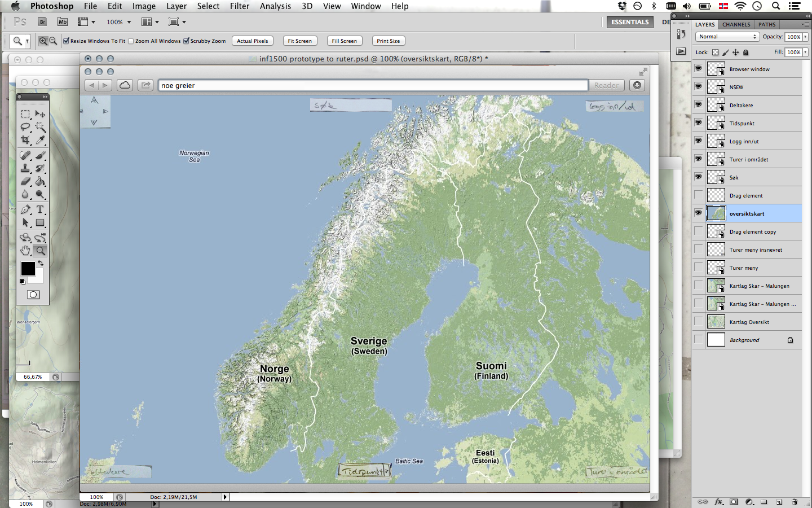The image size is (812, 508).
Task: Enable Zoom All Windows checkbox
Action: pos(131,41)
